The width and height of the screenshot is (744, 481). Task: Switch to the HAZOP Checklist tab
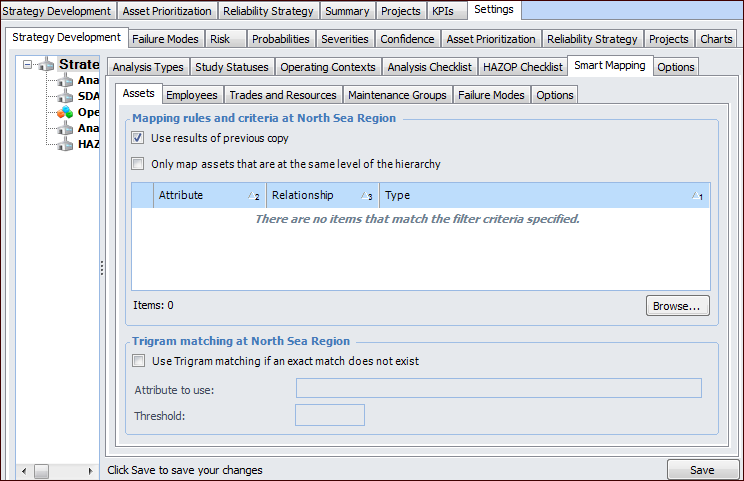523,67
